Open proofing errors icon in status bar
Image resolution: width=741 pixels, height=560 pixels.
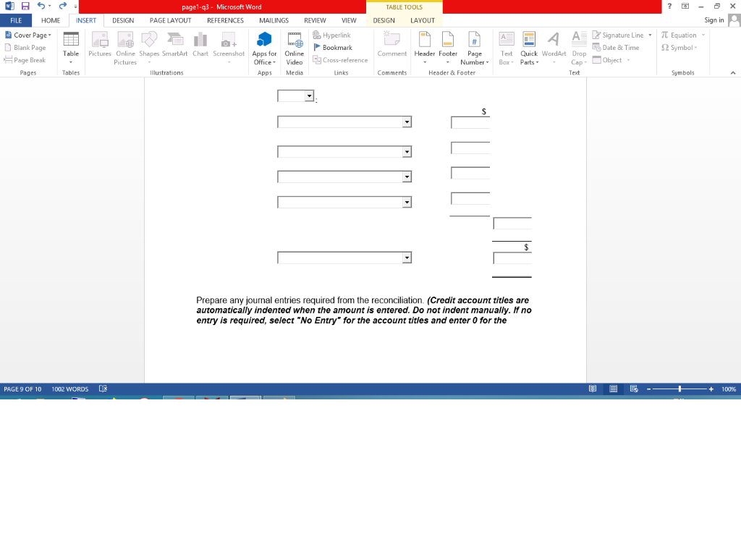(103, 389)
